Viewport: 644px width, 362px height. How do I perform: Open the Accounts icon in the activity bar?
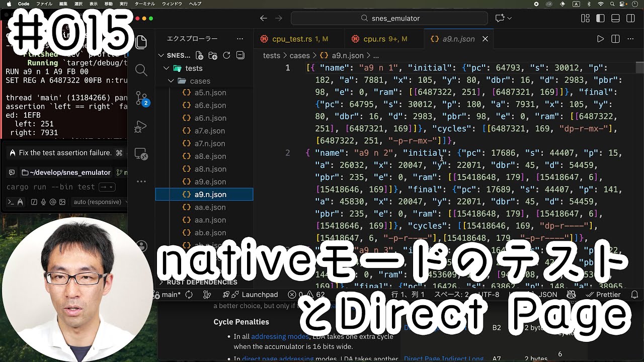tap(142, 246)
